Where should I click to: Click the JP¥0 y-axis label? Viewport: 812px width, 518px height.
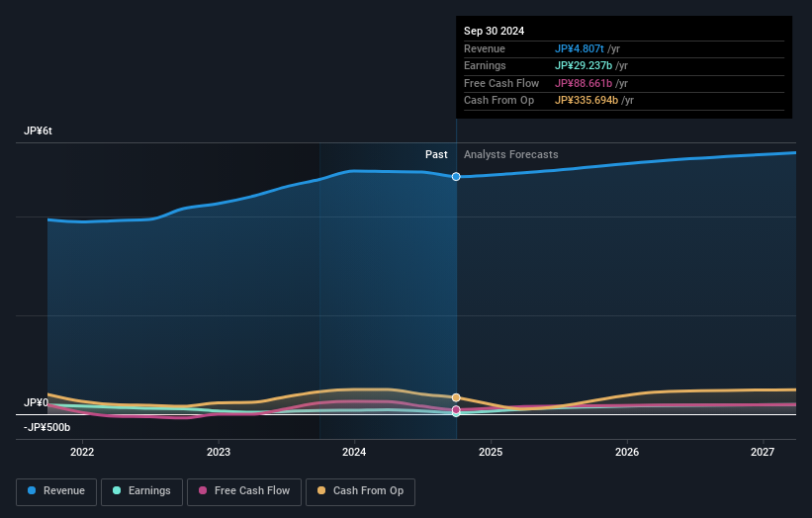pyautogui.click(x=36, y=402)
